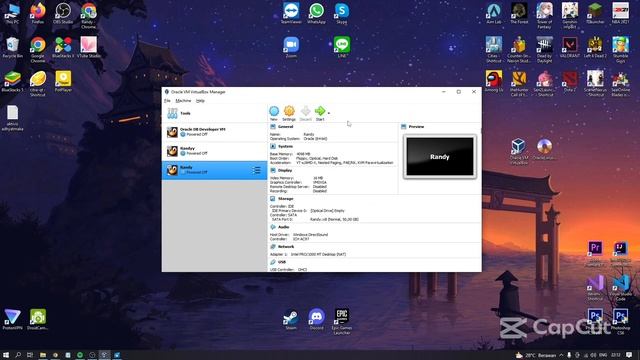Select Oracle DB Developer VM machine
Viewport: 640px width, 360px height.
[x=214, y=132]
